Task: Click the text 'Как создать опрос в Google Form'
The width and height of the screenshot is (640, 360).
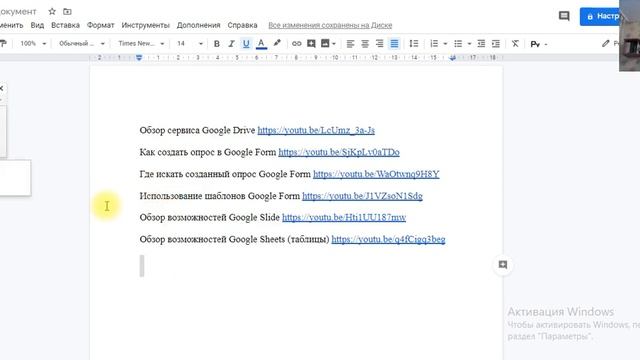Action: point(208,152)
